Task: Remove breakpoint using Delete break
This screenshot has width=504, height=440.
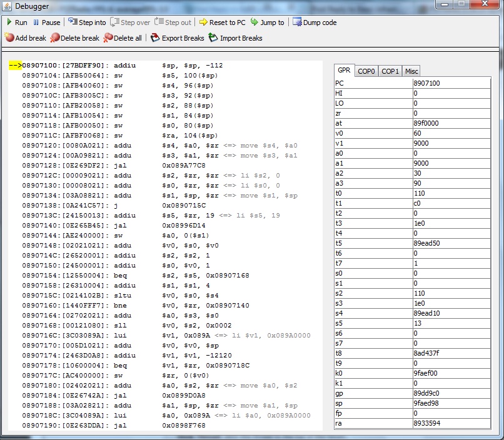Action: [x=74, y=38]
